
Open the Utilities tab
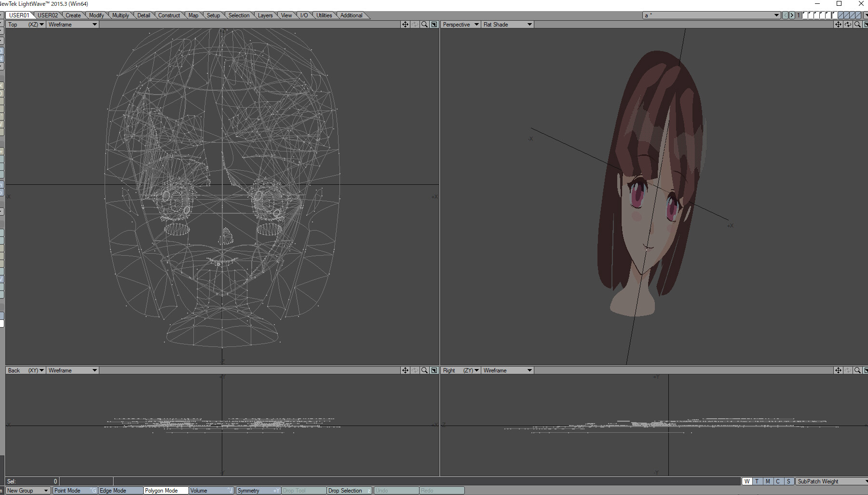[x=324, y=15]
